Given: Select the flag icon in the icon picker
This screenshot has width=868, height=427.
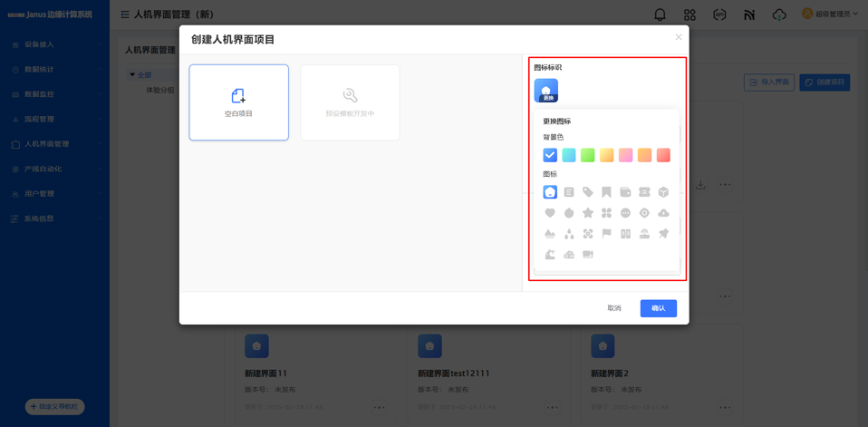Looking at the screenshot, I should click(606, 234).
